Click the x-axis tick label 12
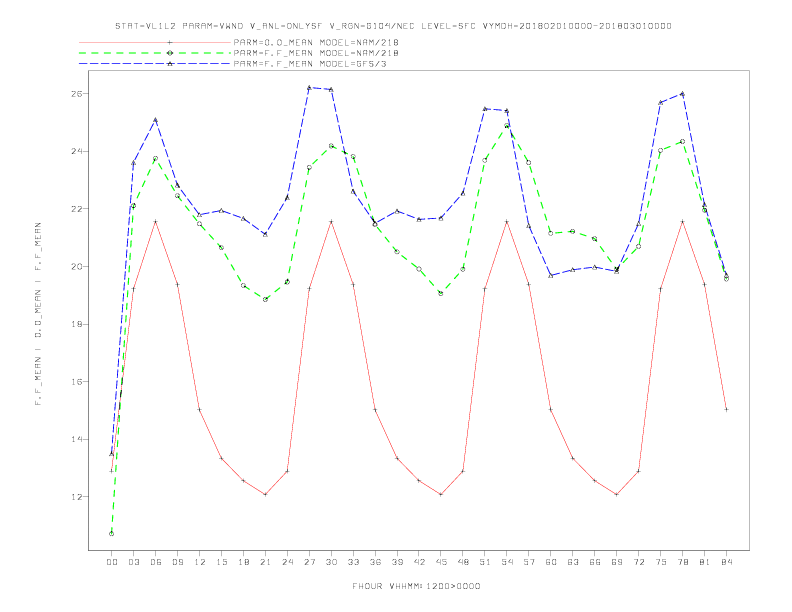Viewport: 792px width, 612px height. click(200, 562)
